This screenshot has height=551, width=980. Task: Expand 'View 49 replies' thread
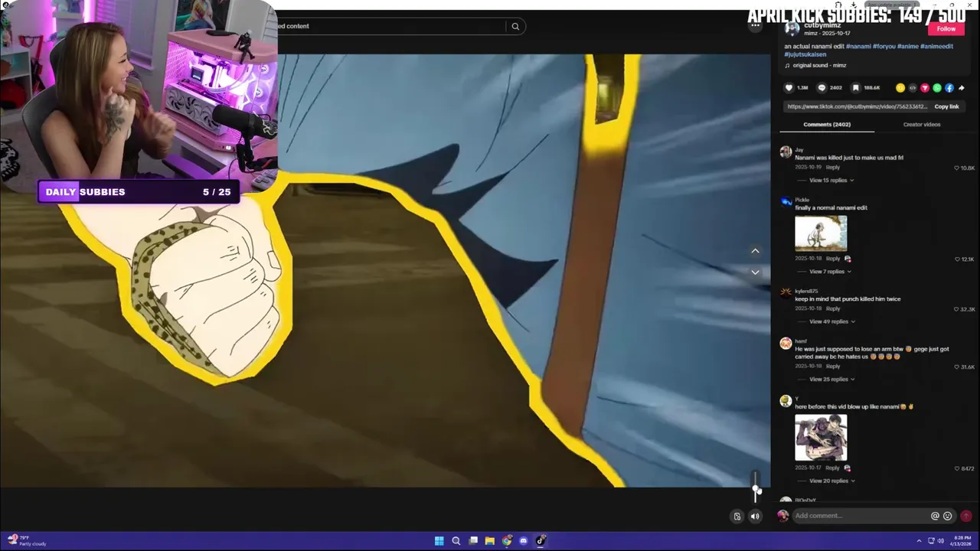(831, 321)
